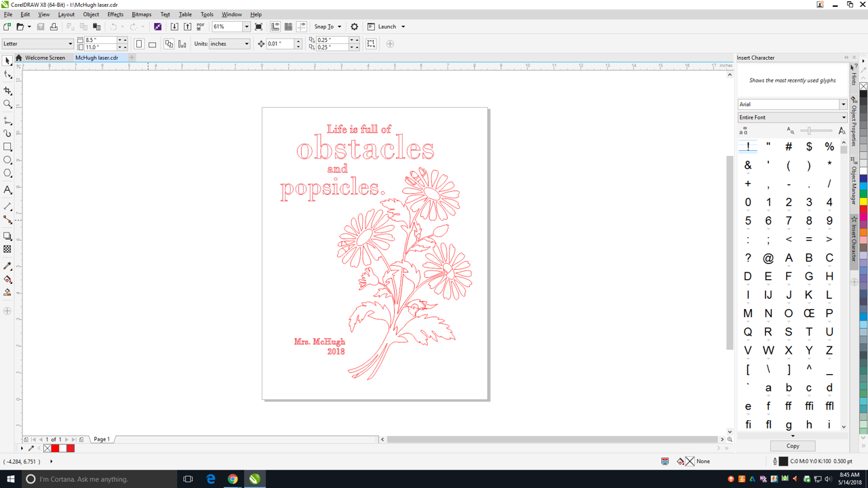
Task: Open the Layout menu
Action: click(66, 14)
